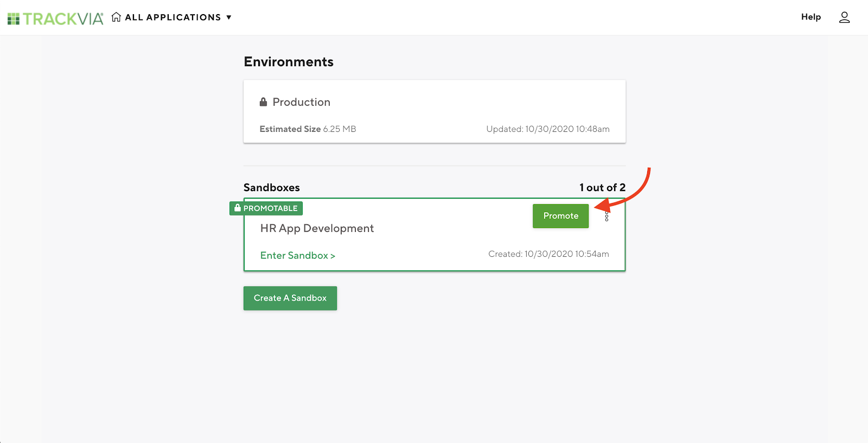Click the lock icon on the Promotable badge
Screen dimensions: 868x443
[x=237, y=208]
